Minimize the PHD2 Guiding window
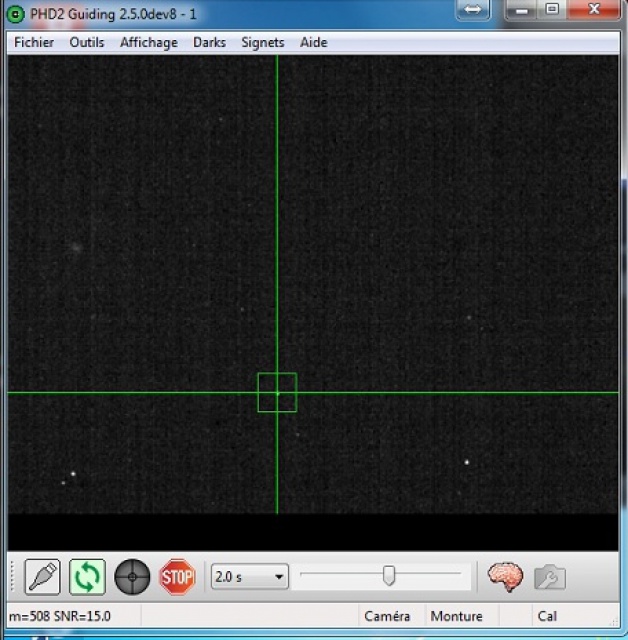Screen dimensions: 628x640 [521, 10]
